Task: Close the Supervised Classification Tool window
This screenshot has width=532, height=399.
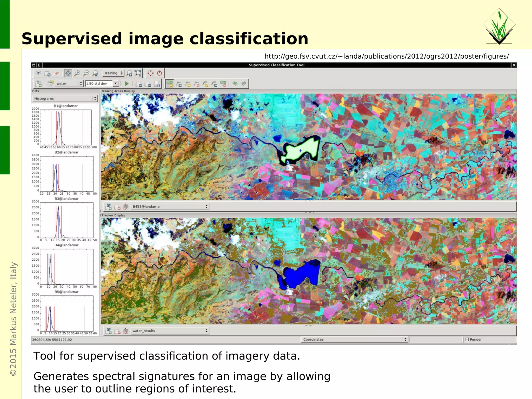Action: point(514,65)
